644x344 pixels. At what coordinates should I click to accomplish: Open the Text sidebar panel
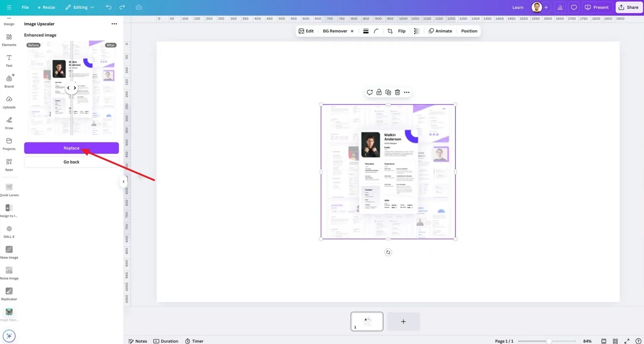click(9, 60)
